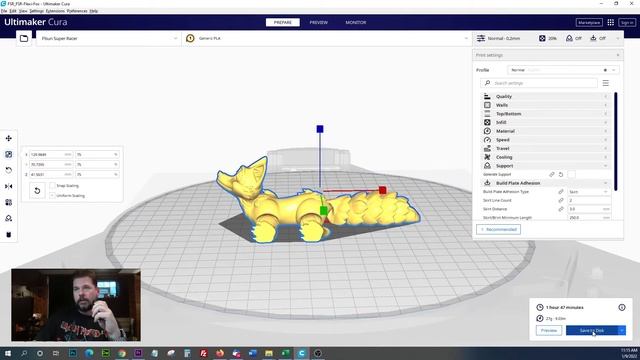Image resolution: width=640 pixels, height=360 pixels.
Task: Open the Edit menu
Action: 13,11
